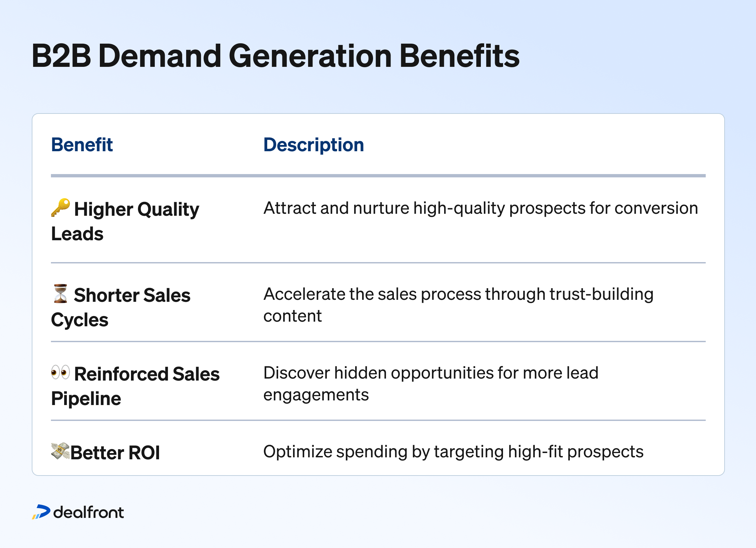This screenshot has width=756, height=548.
Task: Select the Benefit column header
Action: point(82,144)
